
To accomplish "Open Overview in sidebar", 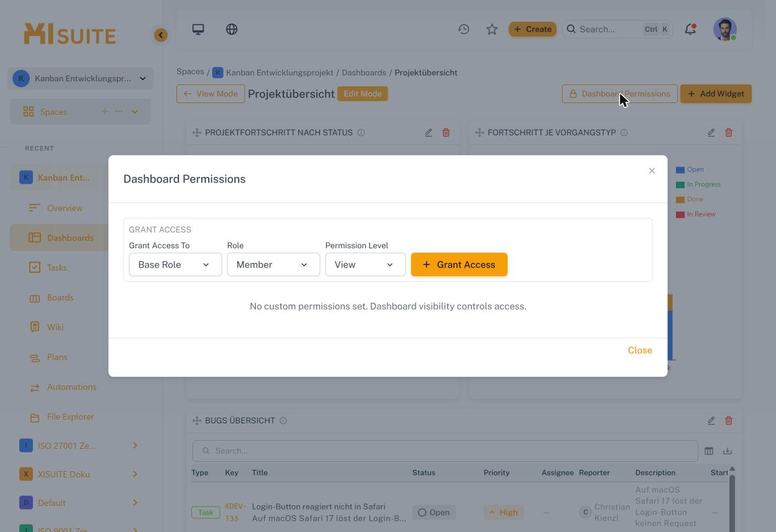I will [x=65, y=208].
